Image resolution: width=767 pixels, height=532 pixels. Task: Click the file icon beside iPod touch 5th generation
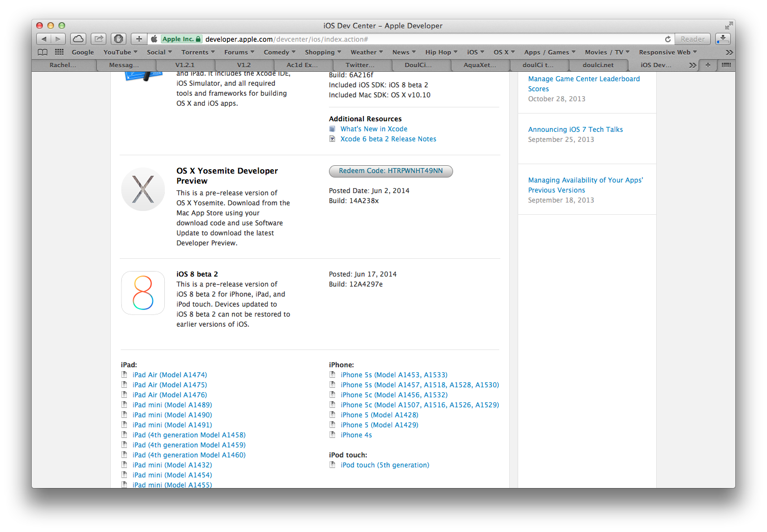tap(332, 465)
